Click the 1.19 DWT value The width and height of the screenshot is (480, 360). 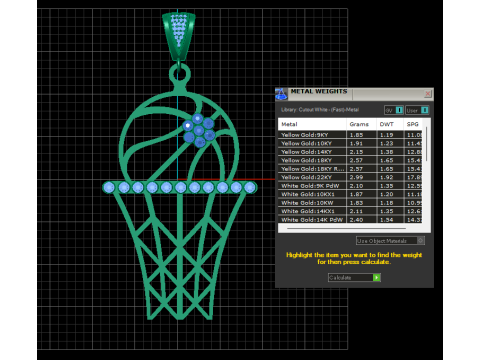pyautogui.click(x=387, y=135)
